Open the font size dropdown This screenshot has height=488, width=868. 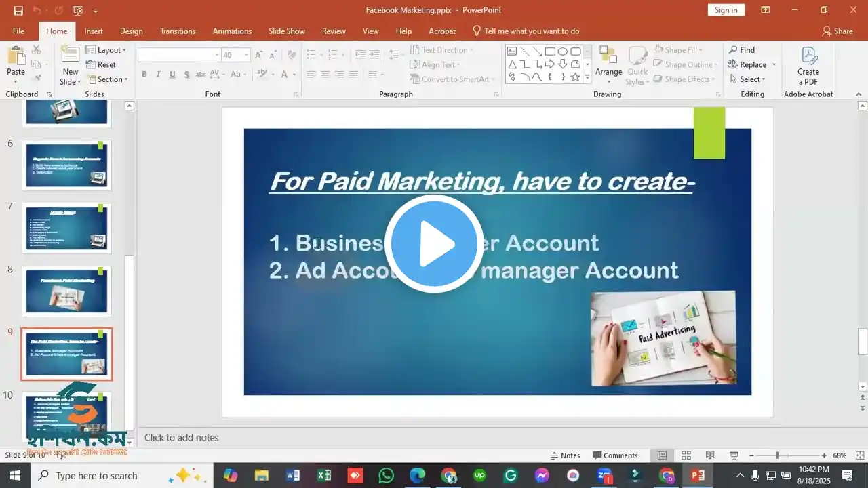point(246,55)
